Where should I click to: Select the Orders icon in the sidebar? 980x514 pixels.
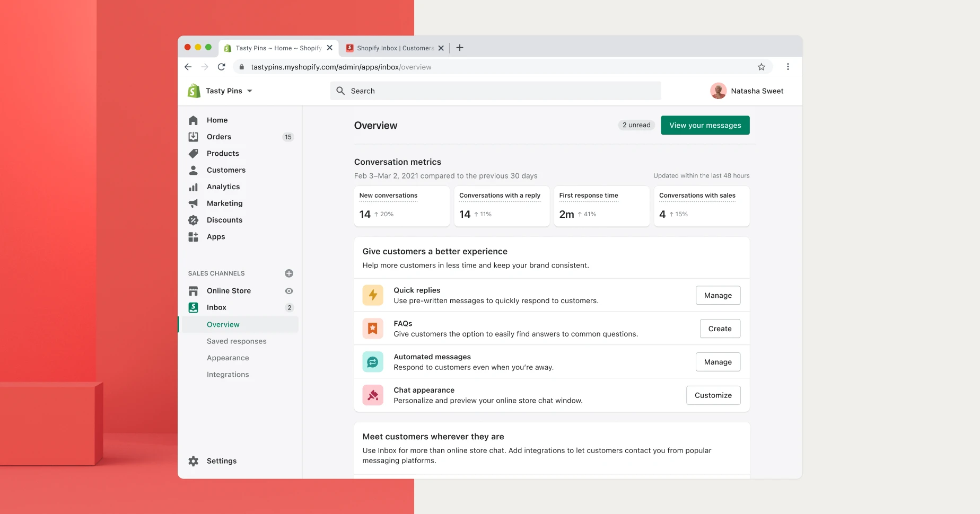pyautogui.click(x=194, y=137)
